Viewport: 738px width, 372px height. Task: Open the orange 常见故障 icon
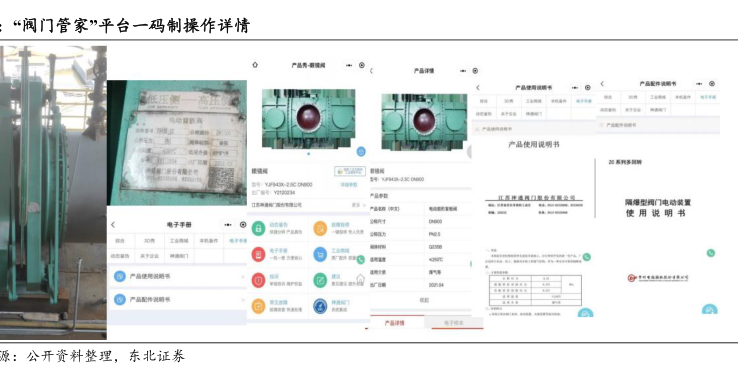click(x=258, y=306)
